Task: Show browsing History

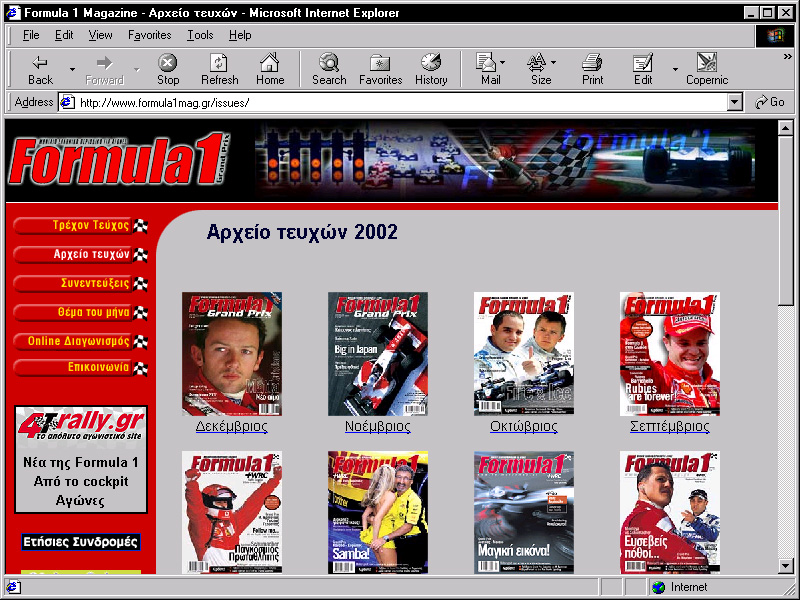Action: pos(431,69)
